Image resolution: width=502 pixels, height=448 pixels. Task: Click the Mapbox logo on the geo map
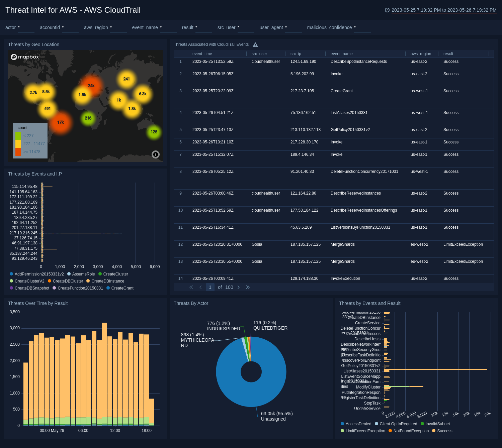[x=24, y=57]
